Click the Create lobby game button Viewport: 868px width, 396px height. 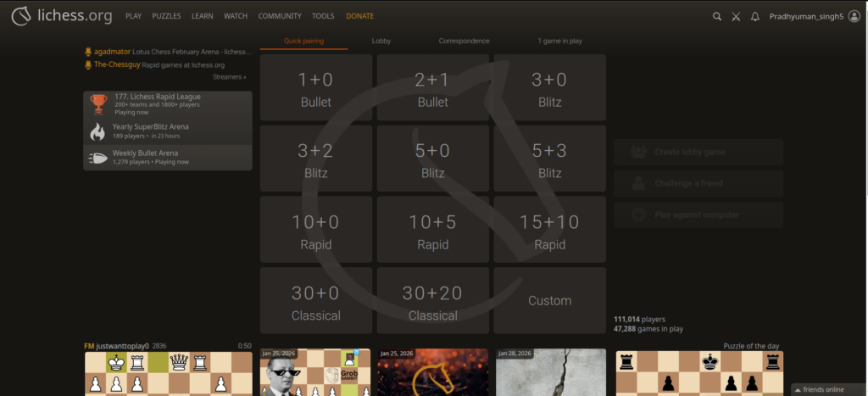[698, 152]
